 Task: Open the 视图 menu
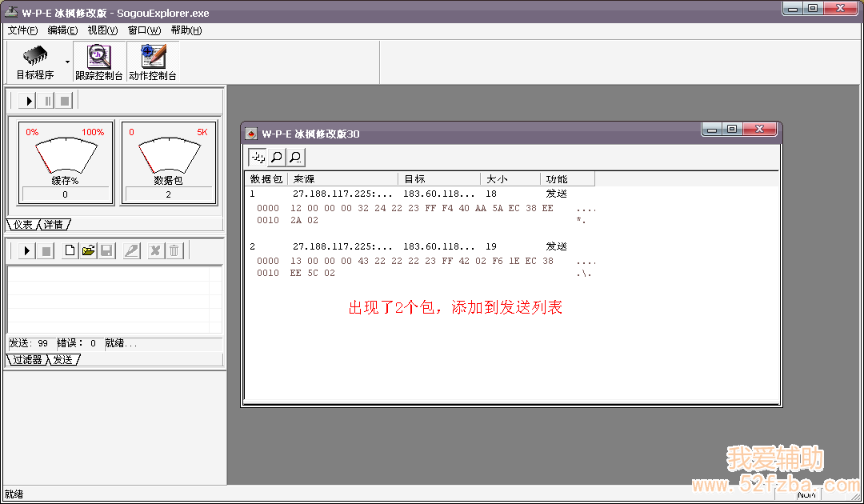[x=102, y=30]
